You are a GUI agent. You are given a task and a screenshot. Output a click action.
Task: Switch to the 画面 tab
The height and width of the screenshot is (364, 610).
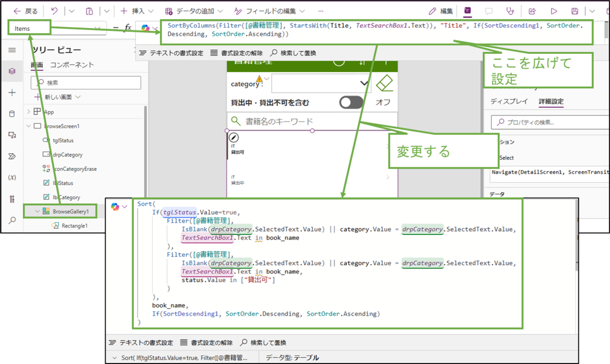pyautogui.click(x=37, y=65)
